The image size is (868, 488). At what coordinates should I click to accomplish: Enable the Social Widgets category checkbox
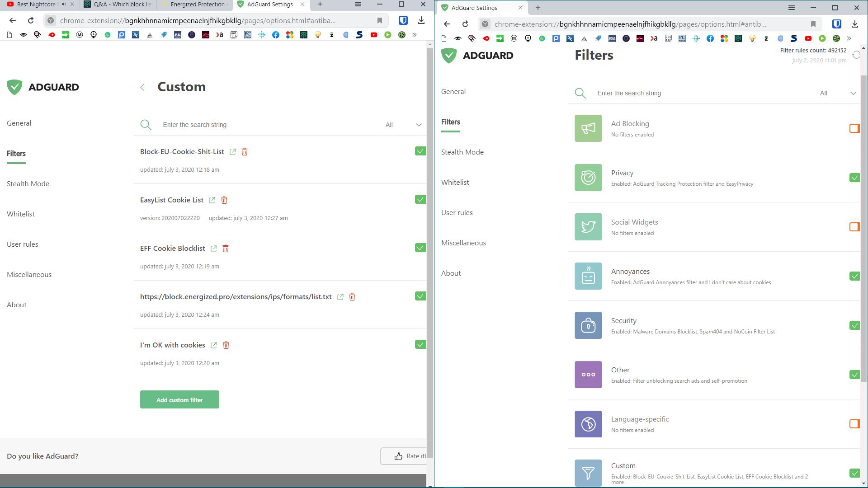pos(854,227)
